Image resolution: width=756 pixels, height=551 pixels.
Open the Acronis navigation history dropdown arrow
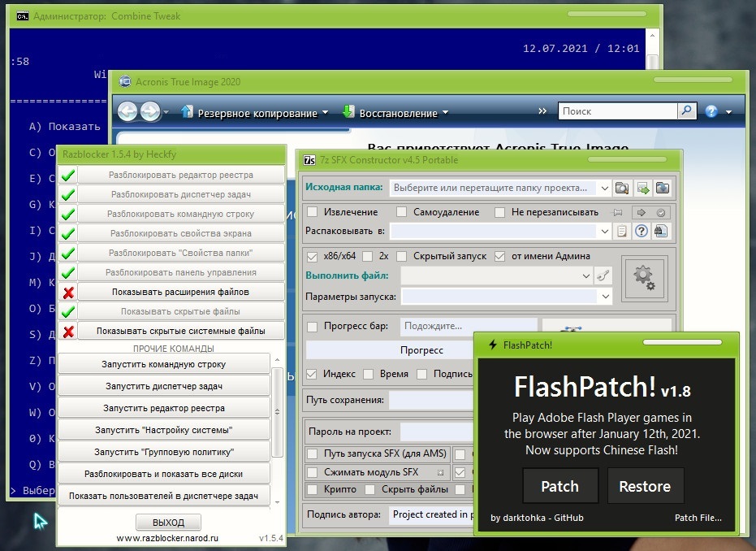click(166, 112)
